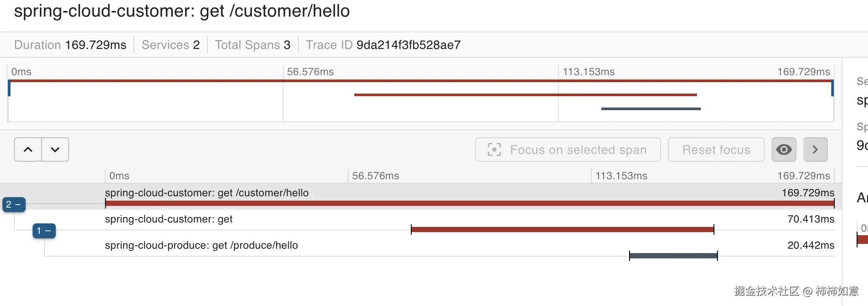Click the down arrow to select next span
The image size is (868, 306).
pos(55,150)
